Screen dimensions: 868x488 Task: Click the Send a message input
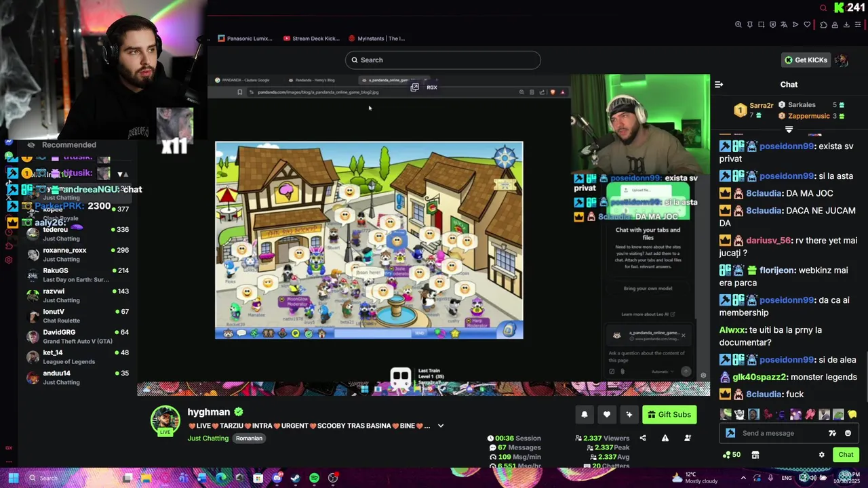tap(780, 433)
